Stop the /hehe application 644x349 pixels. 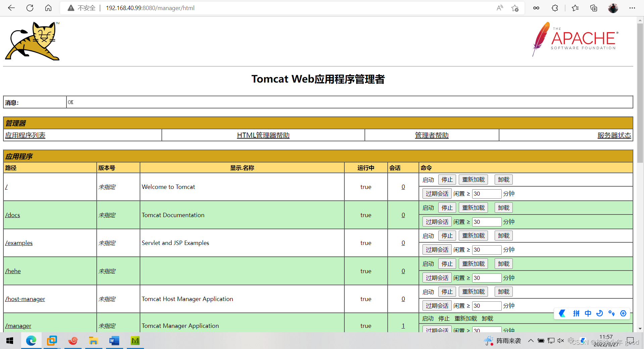[447, 264]
